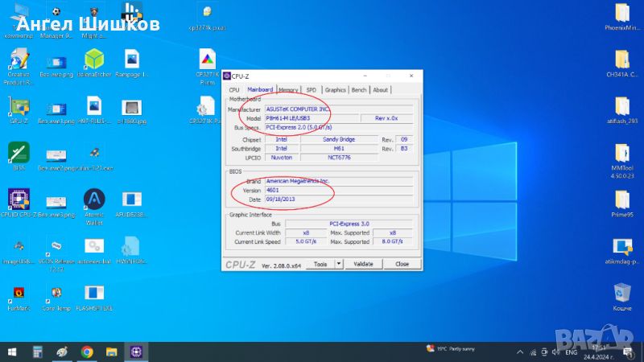Go to the Bench tab
The width and height of the screenshot is (644, 362).
[x=359, y=90]
